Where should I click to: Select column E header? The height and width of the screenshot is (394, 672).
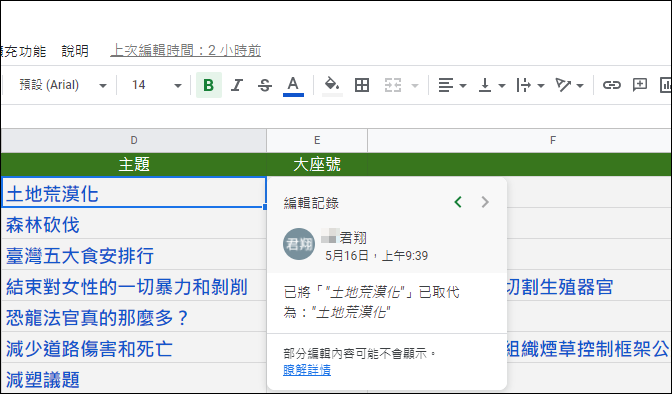click(x=317, y=140)
